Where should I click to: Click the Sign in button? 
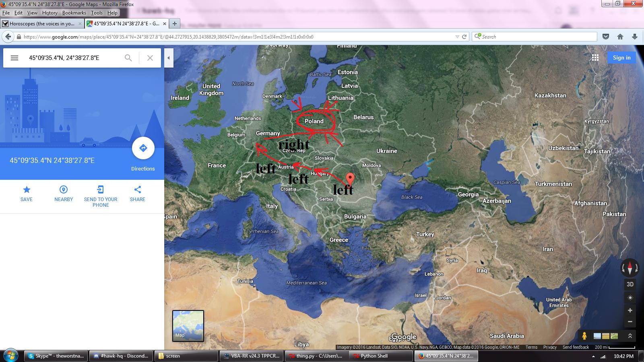tap(621, 58)
